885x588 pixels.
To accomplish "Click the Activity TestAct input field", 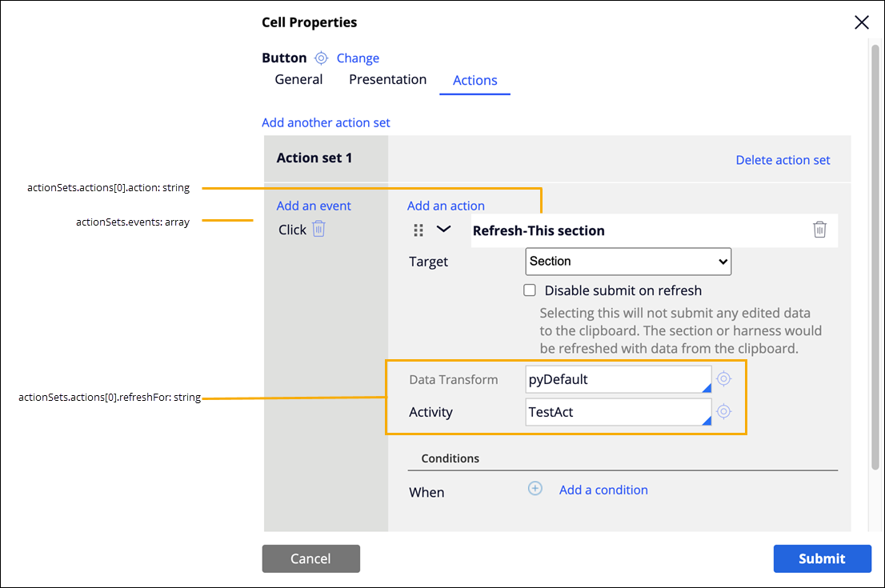I will [x=618, y=413].
